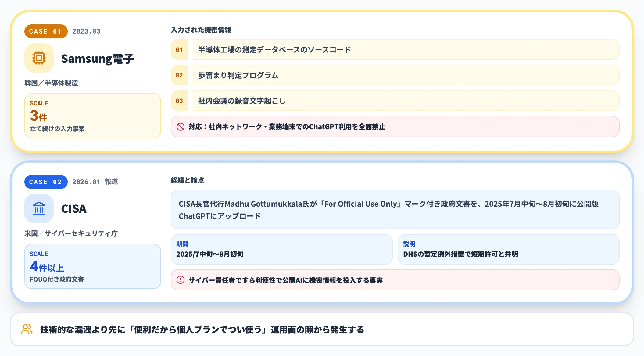Click the alert circle icon in サイバー責任者 notice
This screenshot has height=356, width=644.
181,280
